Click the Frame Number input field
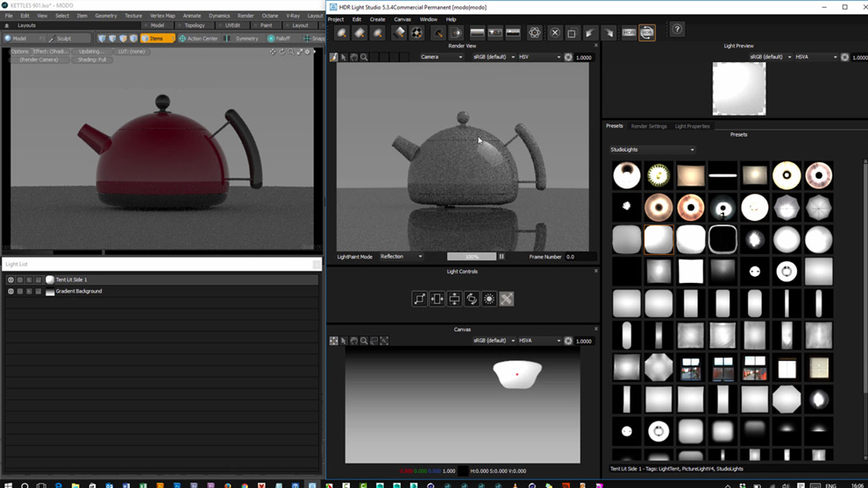 579,257
